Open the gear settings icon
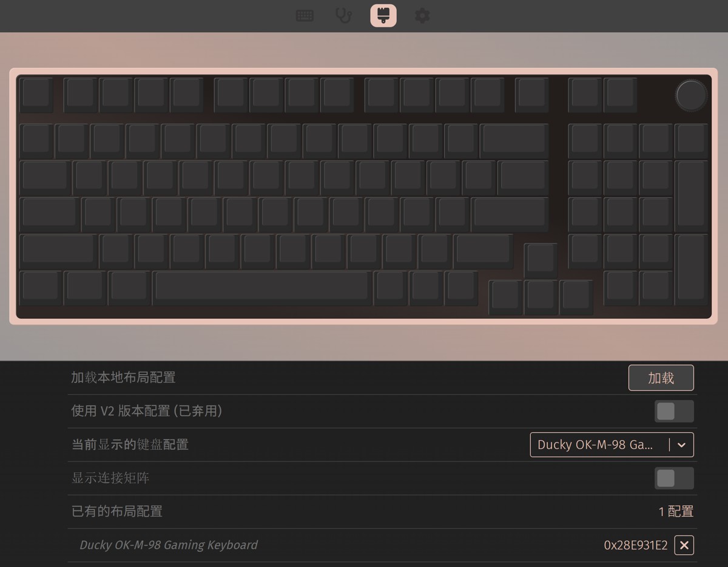The width and height of the screenshot is (728, 567). (x=422, y=16)
